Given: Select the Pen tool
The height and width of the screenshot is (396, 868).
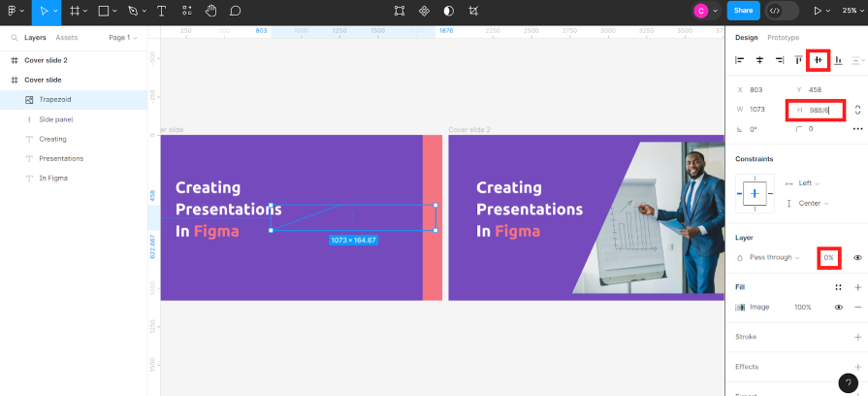Looking at the screenshot, I should [133, 11].
